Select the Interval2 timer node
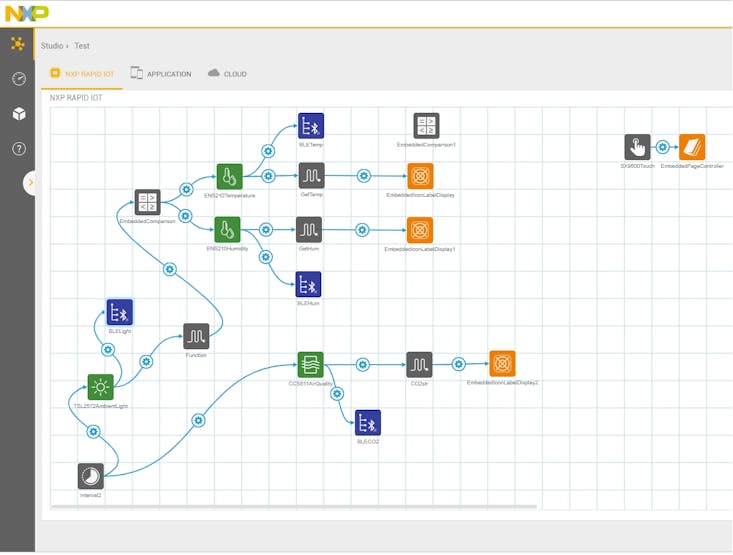 pyautogui.click(x=91, y=476)
